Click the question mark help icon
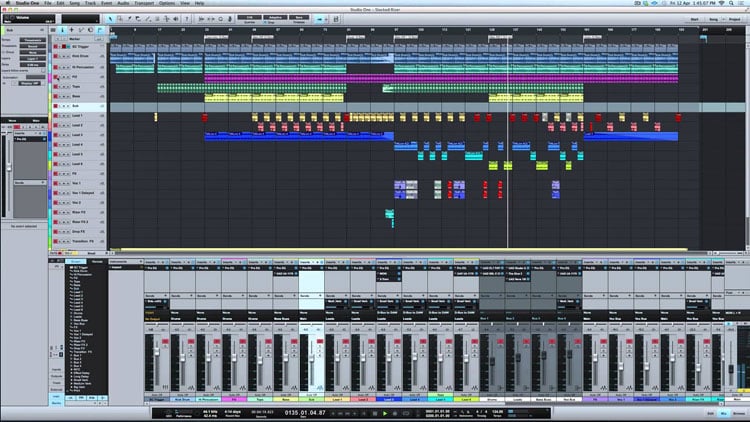 pyautogui.click(x=187, y=19)
